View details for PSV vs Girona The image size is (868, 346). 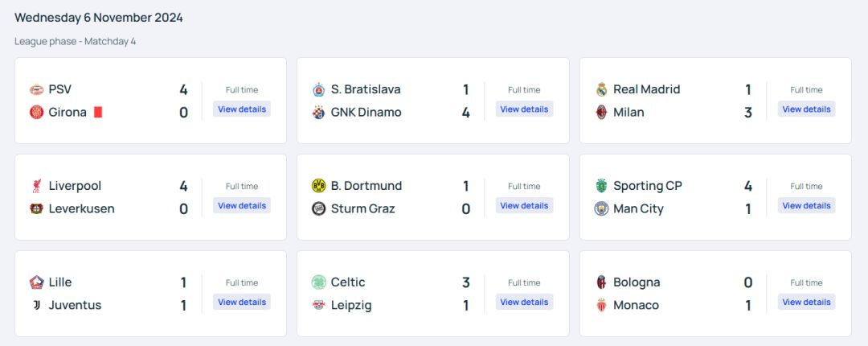242,109
